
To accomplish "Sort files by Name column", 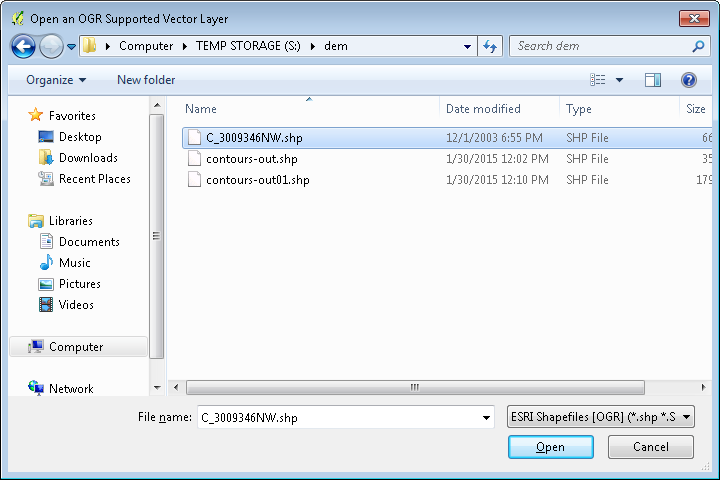I will (x=201, y=109).
